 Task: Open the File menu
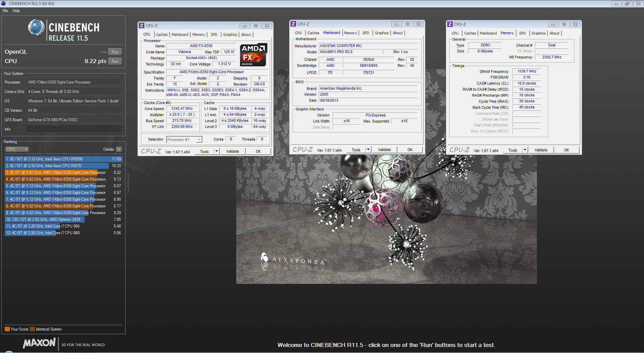coord(5,11)
